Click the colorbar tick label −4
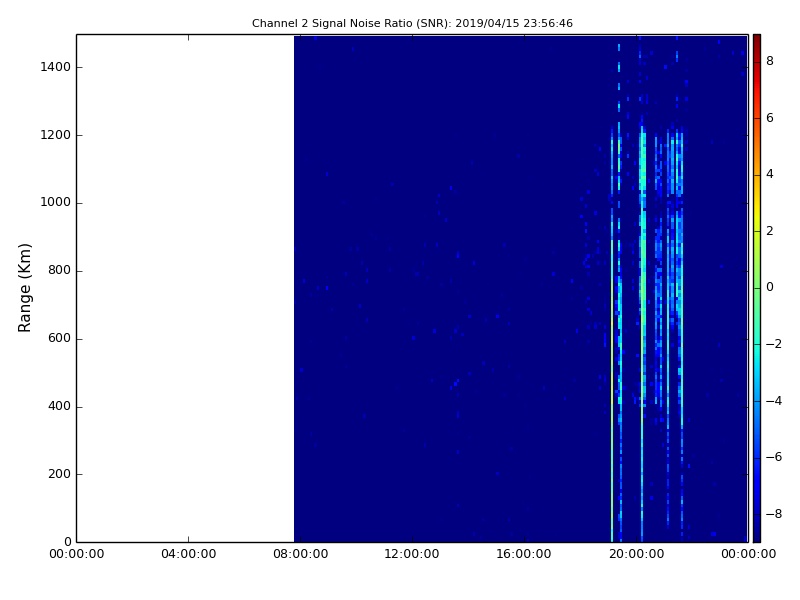 [774, 401]
